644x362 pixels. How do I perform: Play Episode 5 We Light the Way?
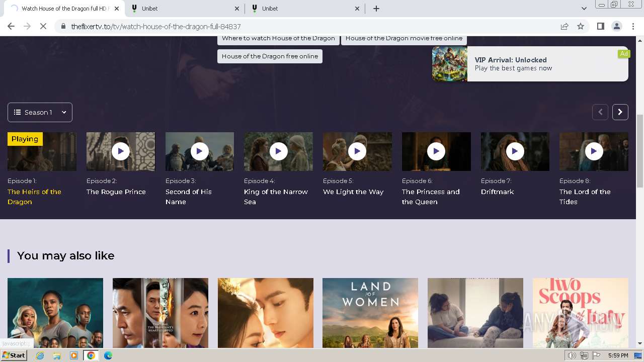357,151
